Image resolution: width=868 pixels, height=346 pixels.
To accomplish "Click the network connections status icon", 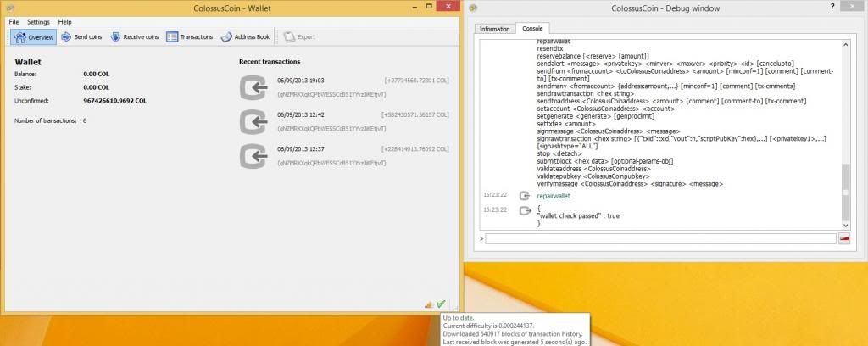I will click(x=428, y=304).
